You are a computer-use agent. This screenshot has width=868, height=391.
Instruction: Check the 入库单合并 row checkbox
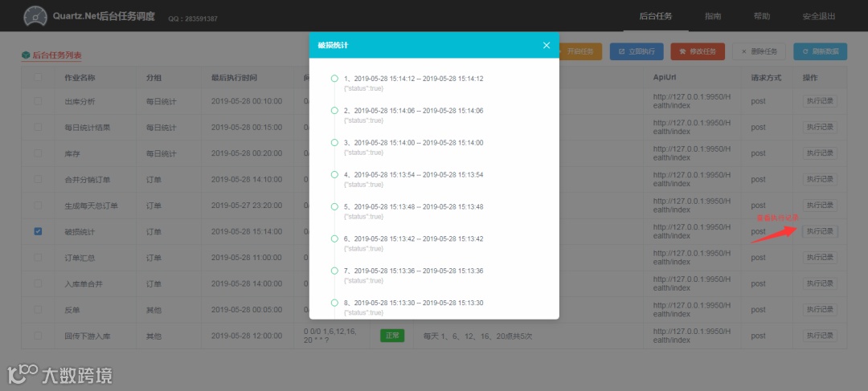[39, 283]
